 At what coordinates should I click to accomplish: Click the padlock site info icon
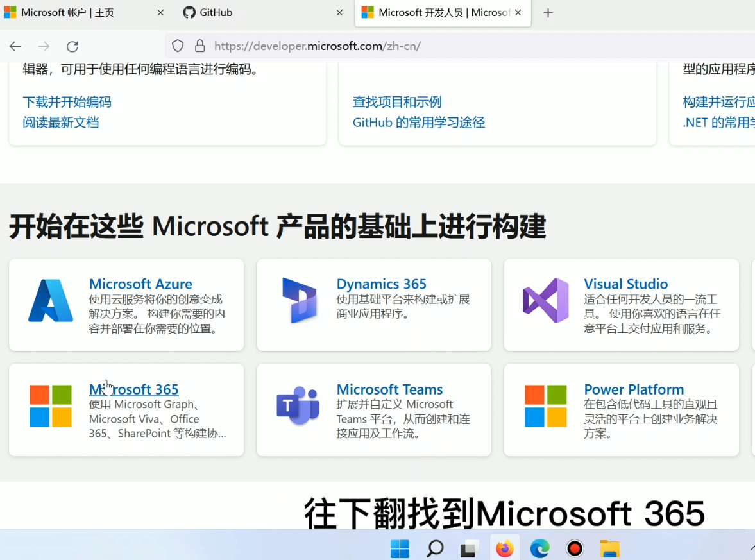coord(200,46)
